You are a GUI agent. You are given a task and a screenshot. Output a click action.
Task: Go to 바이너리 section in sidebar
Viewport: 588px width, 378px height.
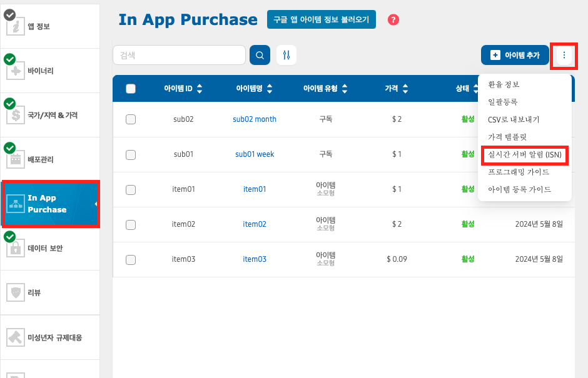coord(41,71)
